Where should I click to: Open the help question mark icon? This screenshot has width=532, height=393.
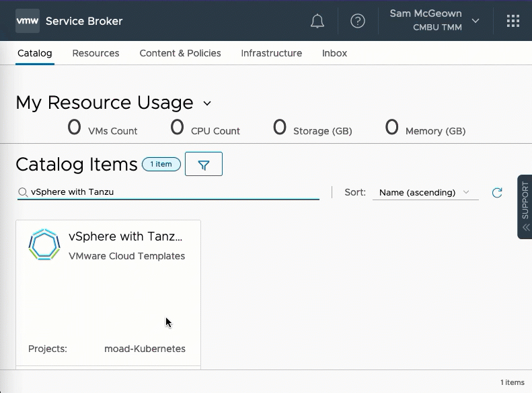(x=358, y=21)
